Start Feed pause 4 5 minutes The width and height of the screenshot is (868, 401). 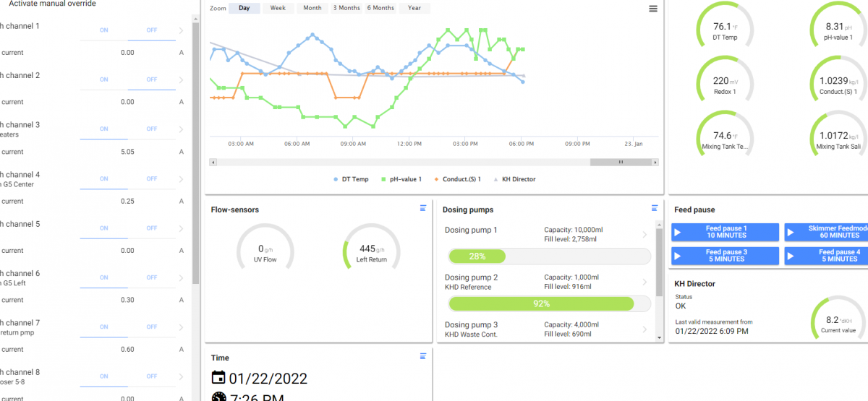coord(827,256)
